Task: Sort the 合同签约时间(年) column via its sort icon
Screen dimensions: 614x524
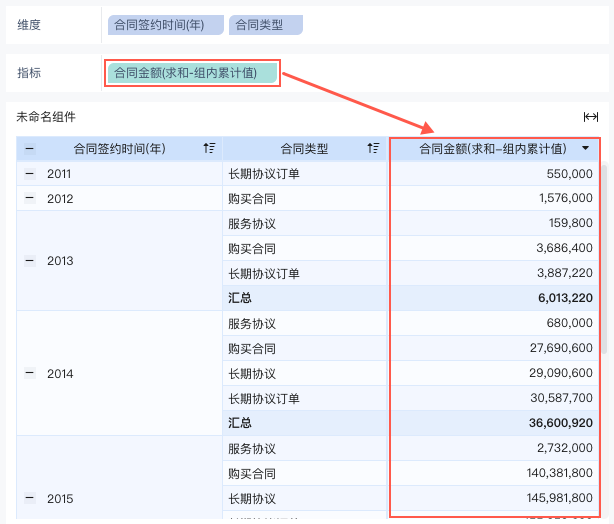Action: (x=209, y=148)
